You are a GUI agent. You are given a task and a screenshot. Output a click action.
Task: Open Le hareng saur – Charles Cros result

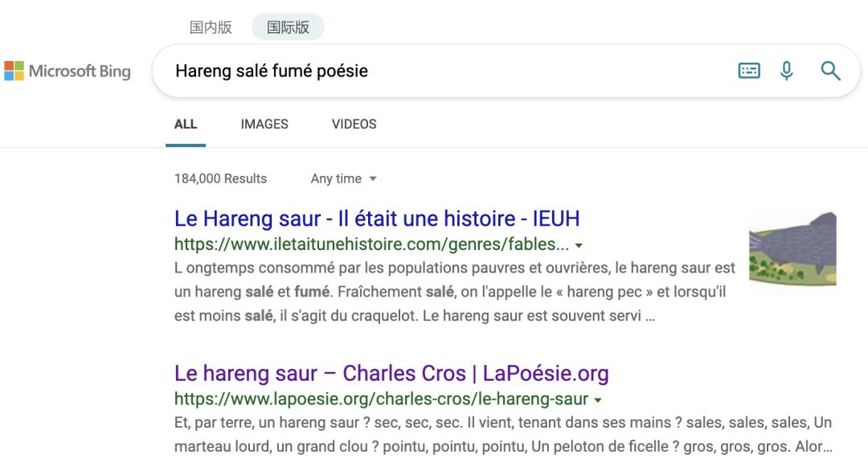(391, 374)
